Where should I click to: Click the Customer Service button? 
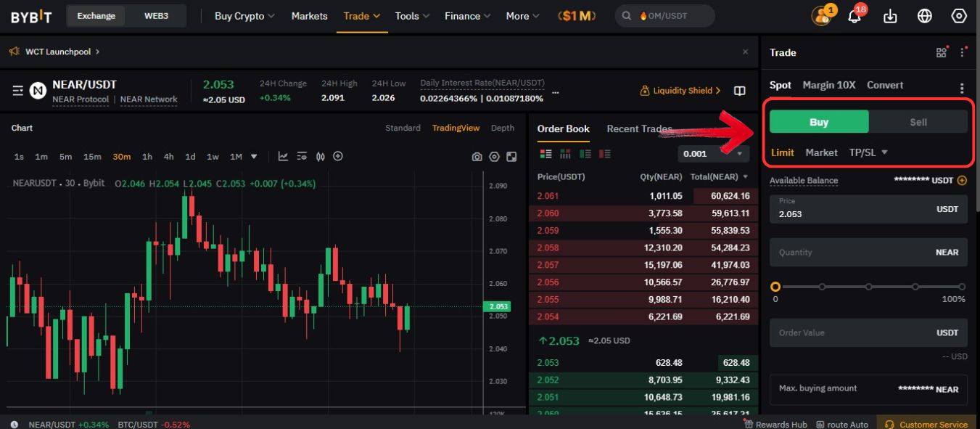click(x=928, y=425)
